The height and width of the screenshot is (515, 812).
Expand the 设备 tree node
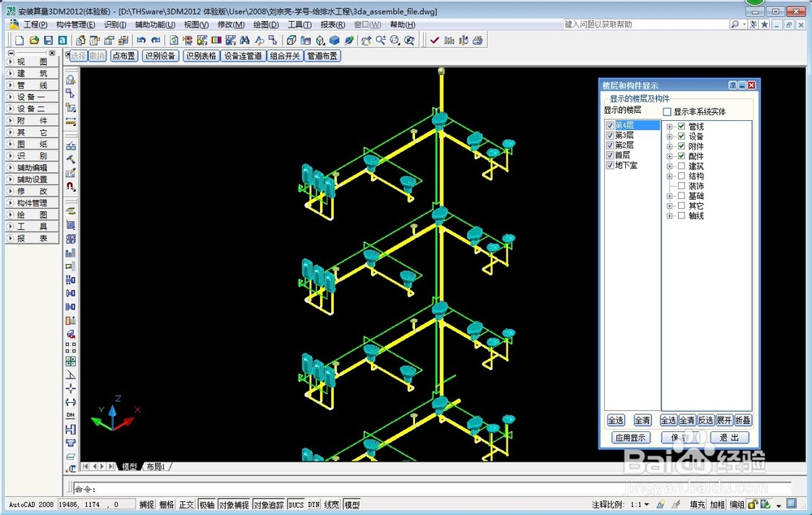670,136
